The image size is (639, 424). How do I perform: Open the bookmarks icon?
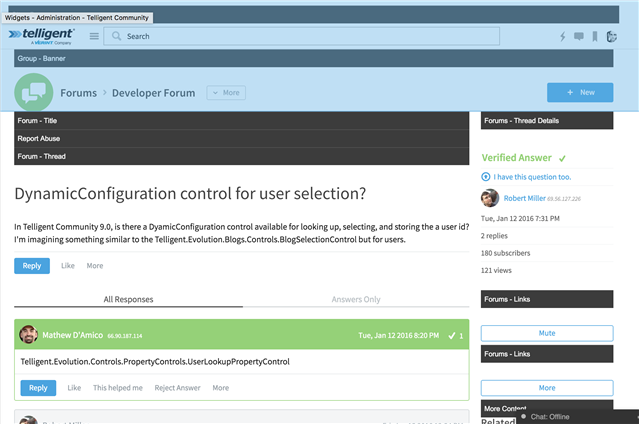595,37
